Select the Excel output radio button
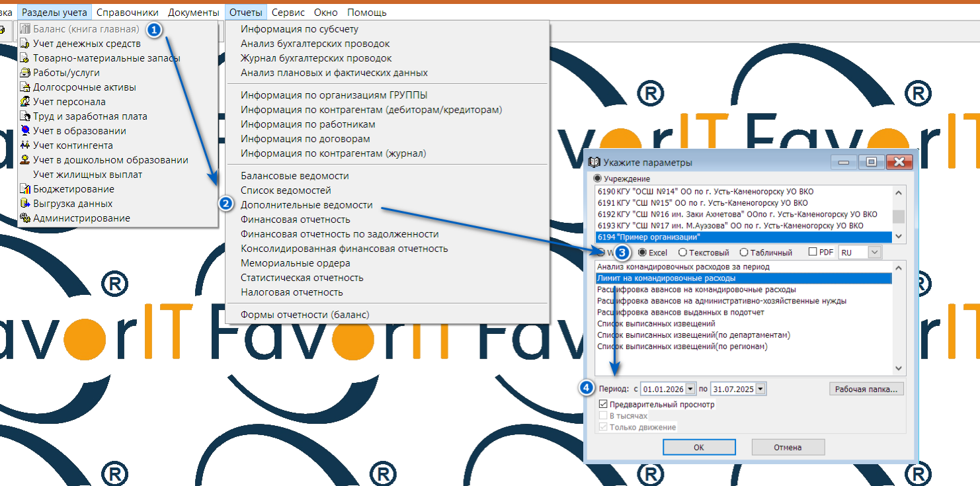The image size is (980, 486). 642,253
